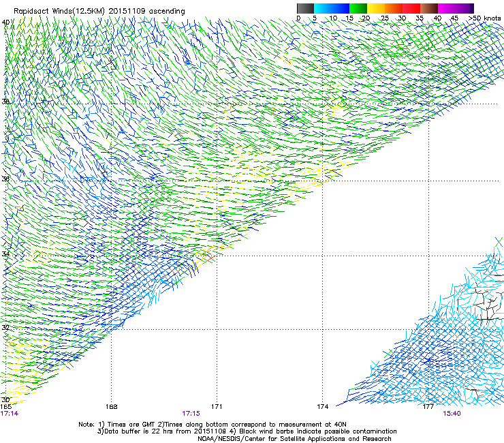The image size is (504, 443).
Task: Click the 'Data buffer is 22 hrs' note line
Action: (x=247, y=431)
